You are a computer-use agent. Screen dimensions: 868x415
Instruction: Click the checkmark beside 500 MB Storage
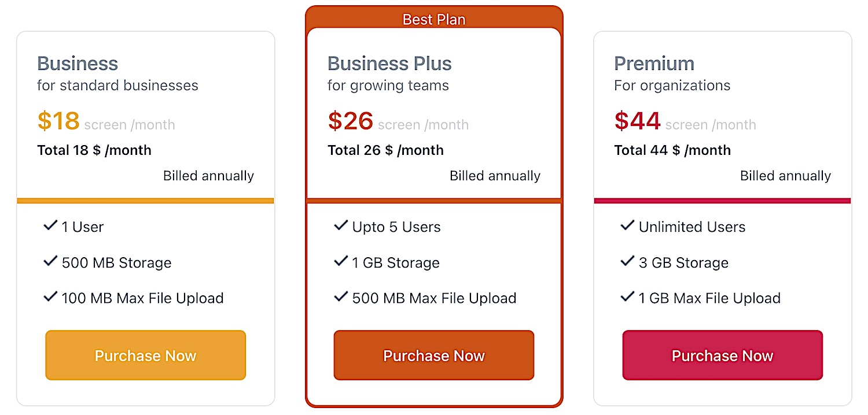click(50, 261)
